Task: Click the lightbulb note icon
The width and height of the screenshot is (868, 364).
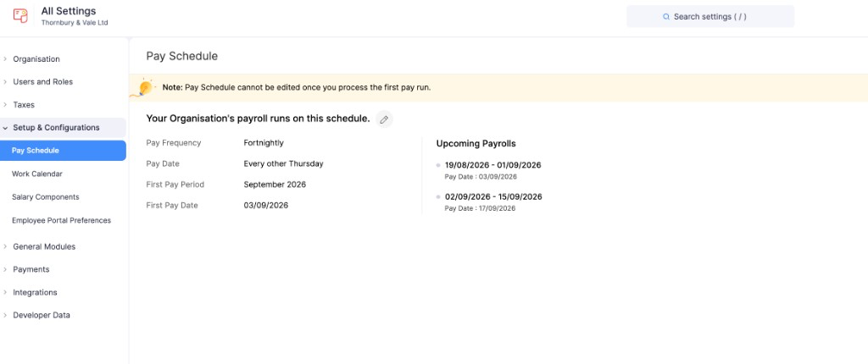Action: (x=143, y=88)
